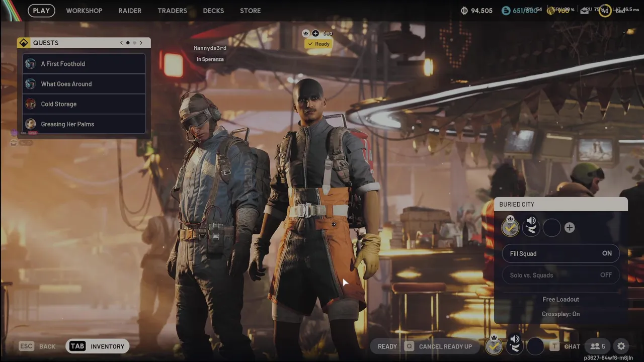The image size is (644, 362).
Task: Click the Mannyda3rd player name tag
Action: [x=210, y=48]
